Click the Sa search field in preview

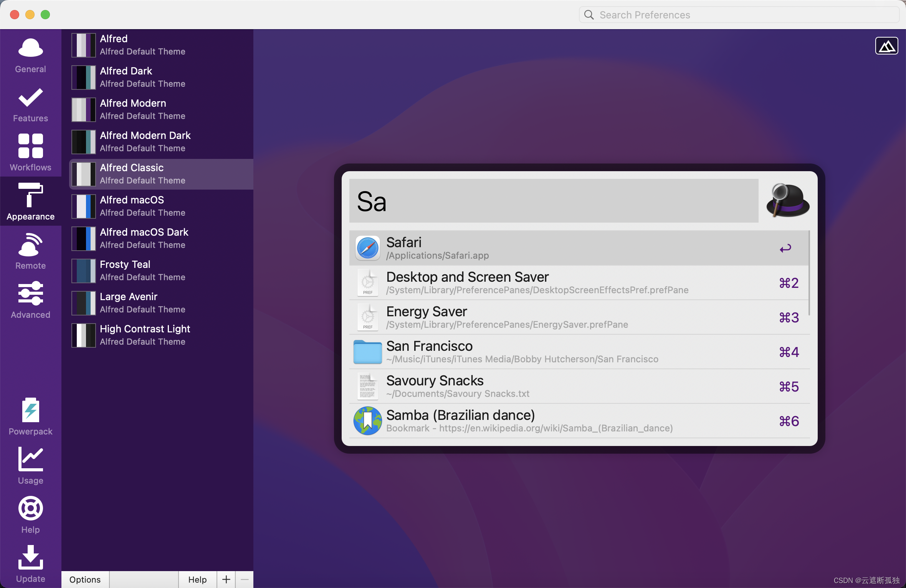[554, 201]
